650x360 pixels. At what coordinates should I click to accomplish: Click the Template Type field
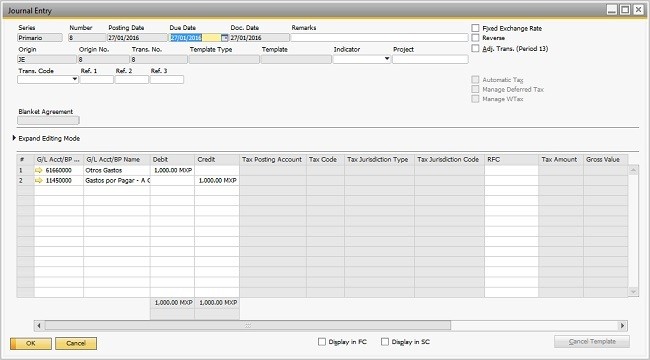coord(224,59)
